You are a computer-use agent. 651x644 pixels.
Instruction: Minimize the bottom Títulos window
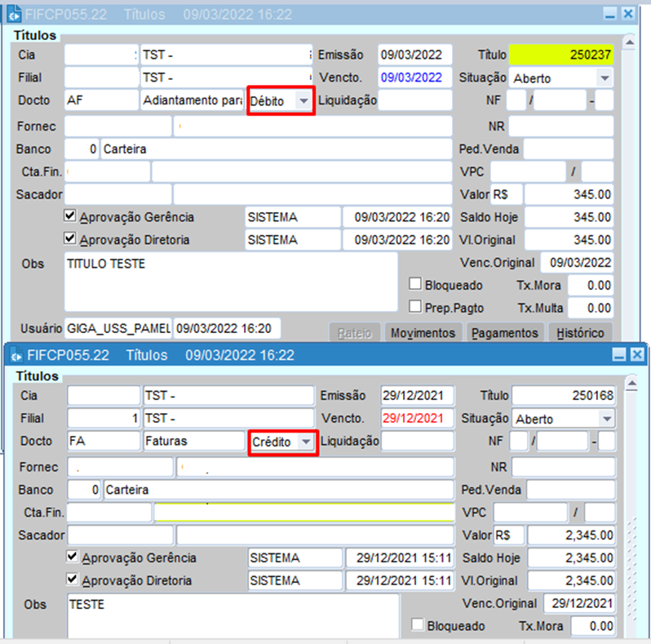click(619, 355)
